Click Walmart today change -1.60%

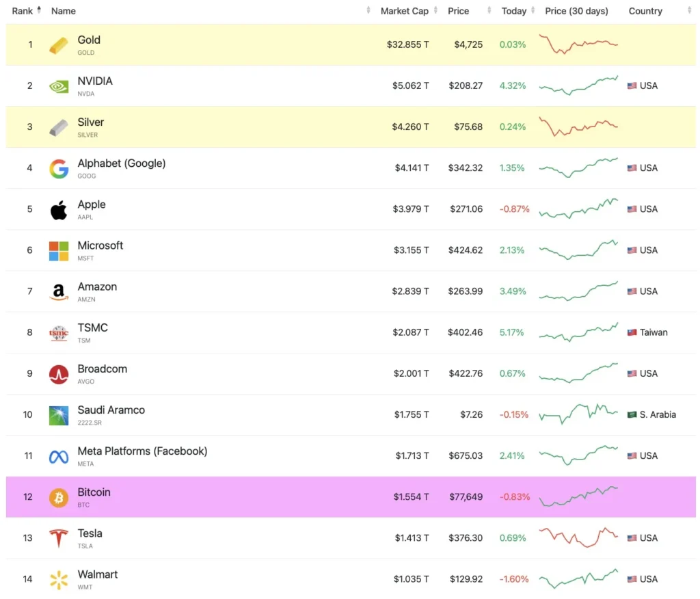514,579
